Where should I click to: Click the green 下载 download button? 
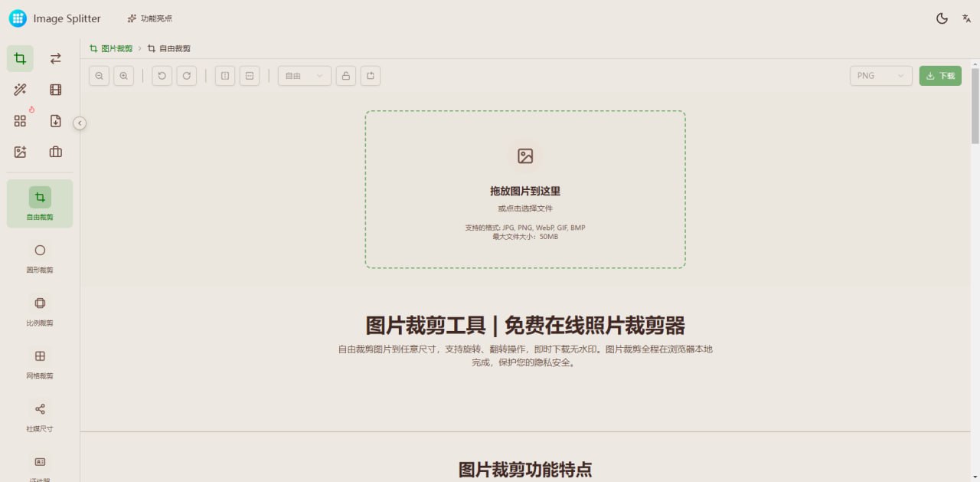(x=940, y=76)
